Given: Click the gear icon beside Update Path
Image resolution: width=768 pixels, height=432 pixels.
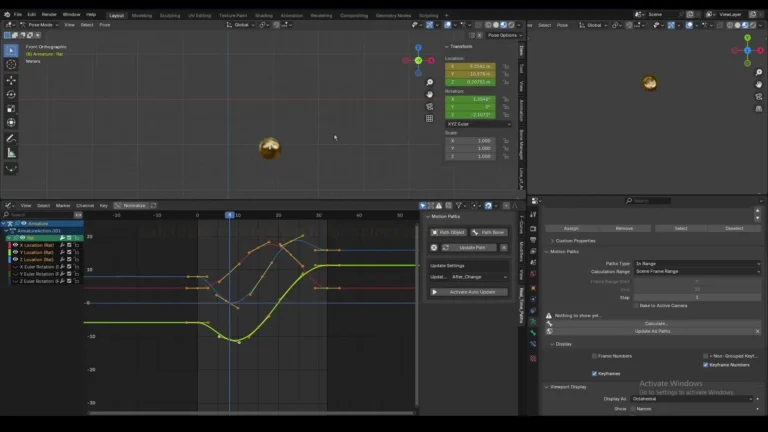Looking at the screenshot, I should (434, 248).
